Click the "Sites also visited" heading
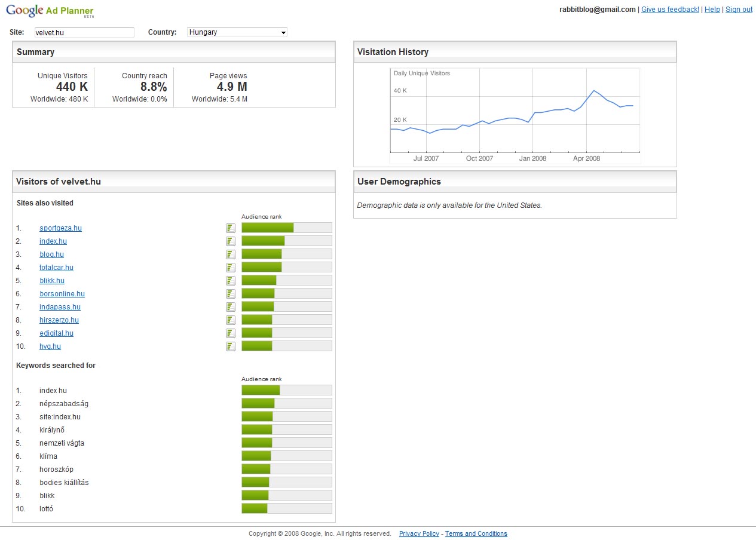This screenshot has width=756, height=540. [x=45, y=203]
